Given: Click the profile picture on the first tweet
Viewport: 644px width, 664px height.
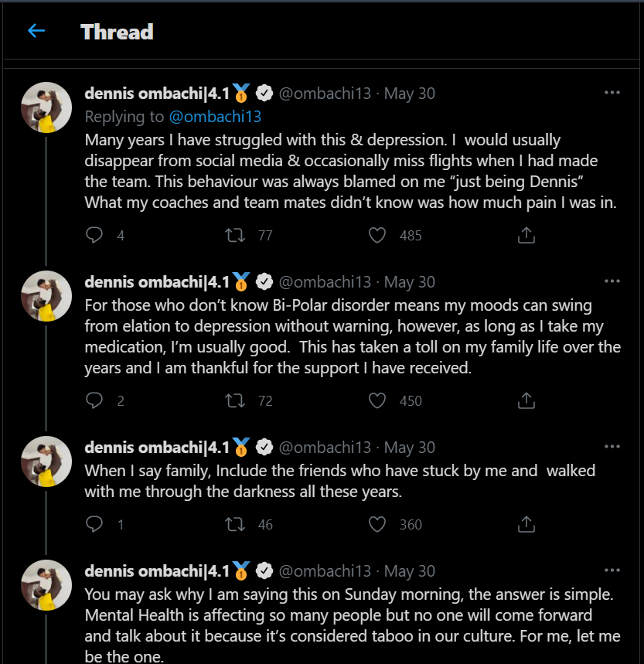Looking at the screenshot, I should [x=46, y=108].
